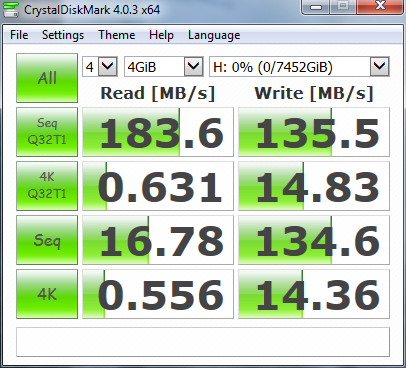Open the File menu
The width and height of the screenshot is (406, 368).
point(19,35)
